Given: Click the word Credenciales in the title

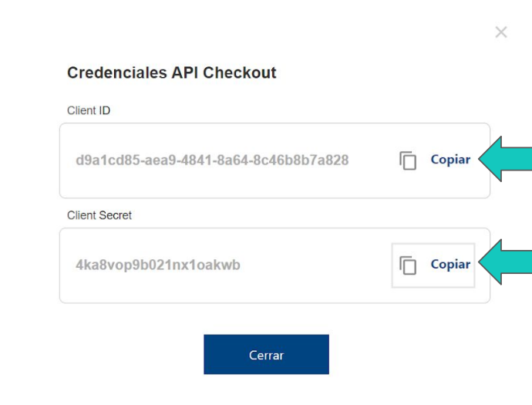Looking at the screenshot, I should [117, 73].
